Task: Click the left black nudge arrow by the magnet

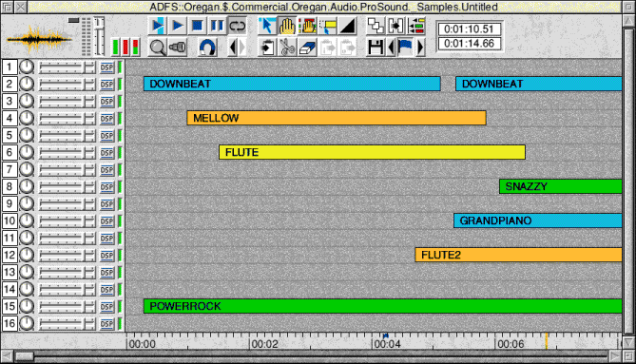Action: pos(232,48)
